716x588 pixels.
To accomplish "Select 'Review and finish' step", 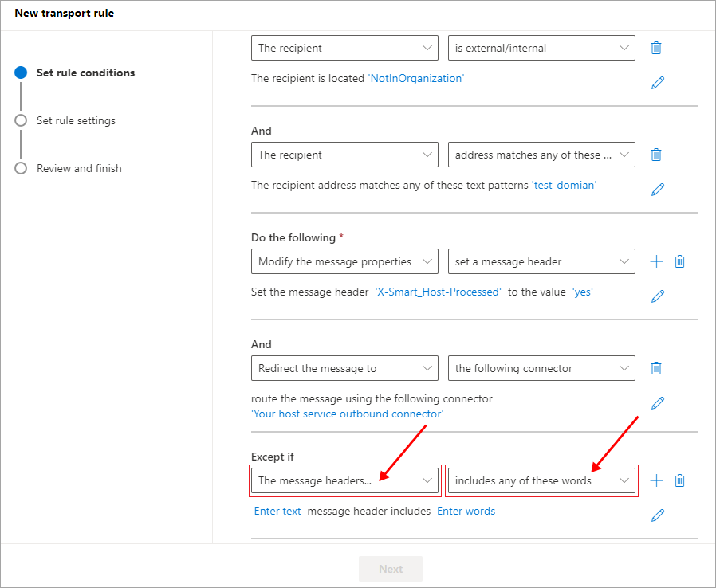I will click(79, 168).
